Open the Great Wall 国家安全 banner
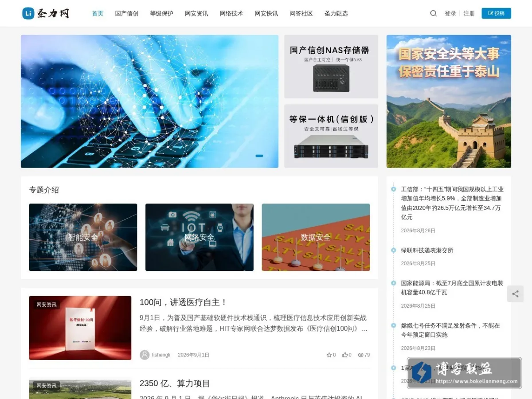This screenshot has height=399, width=532. (449, 102)
